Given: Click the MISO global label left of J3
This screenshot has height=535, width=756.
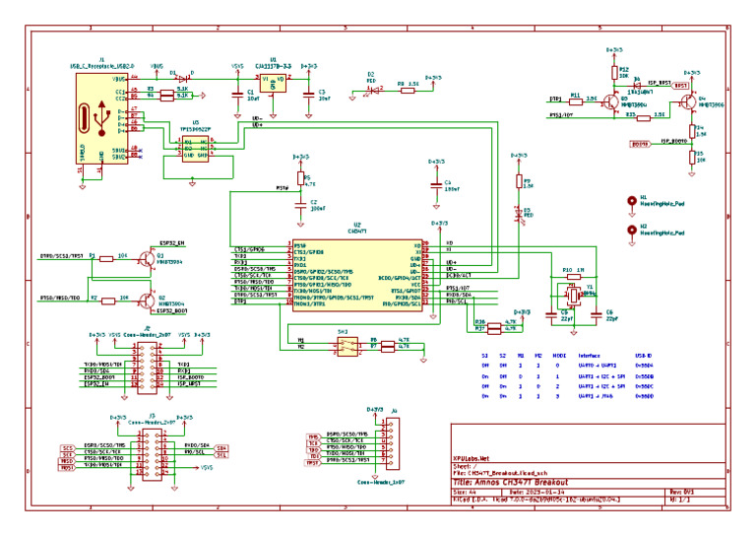Looking at the screenshot, I should pyautogui.click(x=67, y=461).
